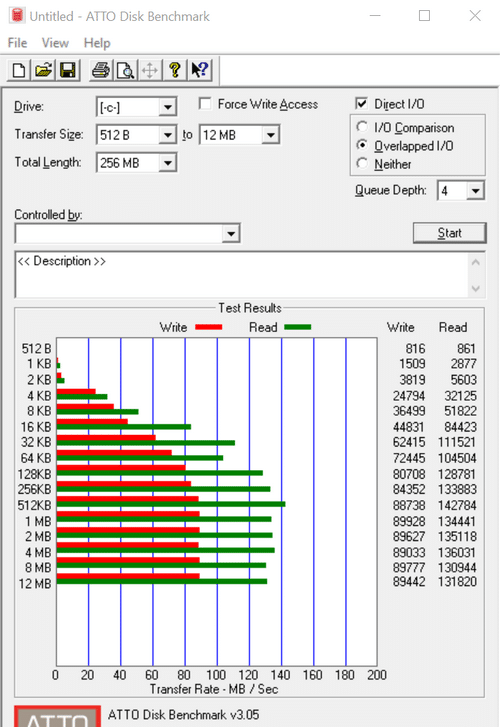Open the Transfer Size 12 MB dropdown
Viewport: 500px width, 727px height.
(x=270, y=135)
